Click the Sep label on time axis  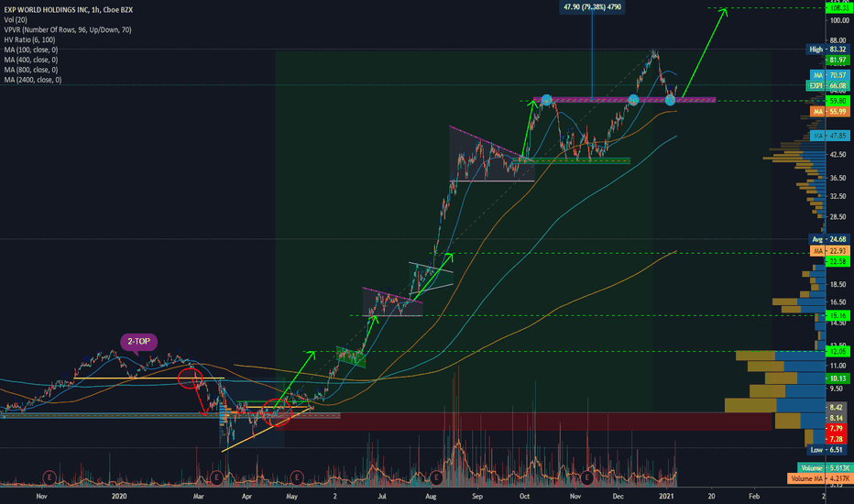pyautogui.click(x=477, y=496)
